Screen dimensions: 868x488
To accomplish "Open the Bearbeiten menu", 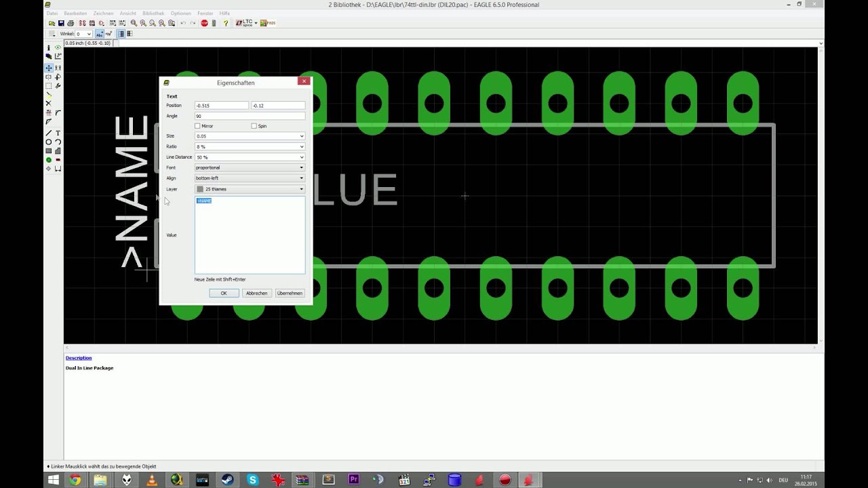I will [x=75, y=14].
